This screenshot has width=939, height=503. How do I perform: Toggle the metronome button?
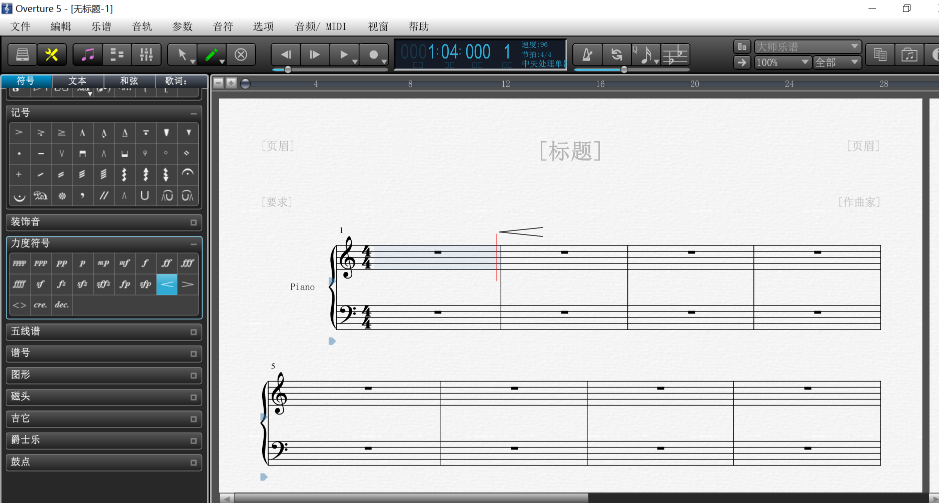pos(587,54)
